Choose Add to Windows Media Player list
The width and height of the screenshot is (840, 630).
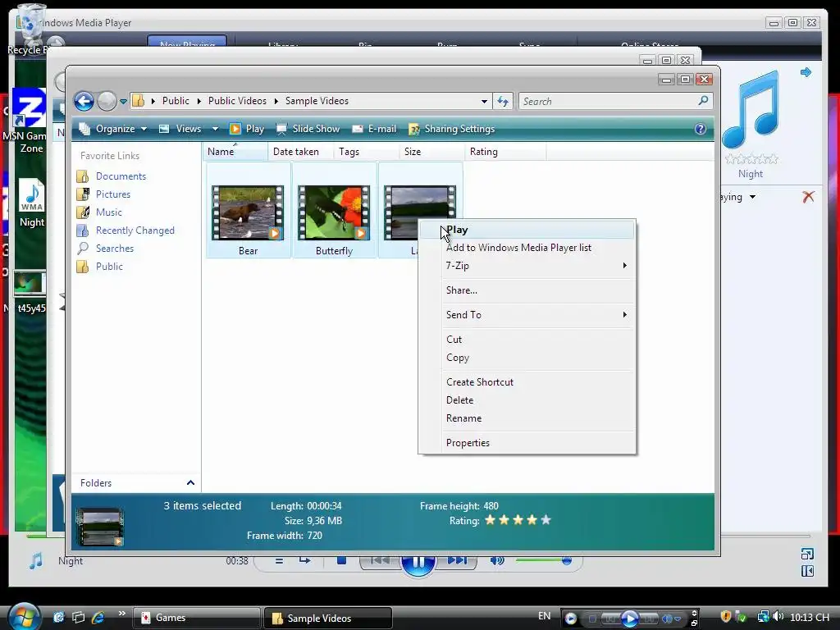pos(527,248)
